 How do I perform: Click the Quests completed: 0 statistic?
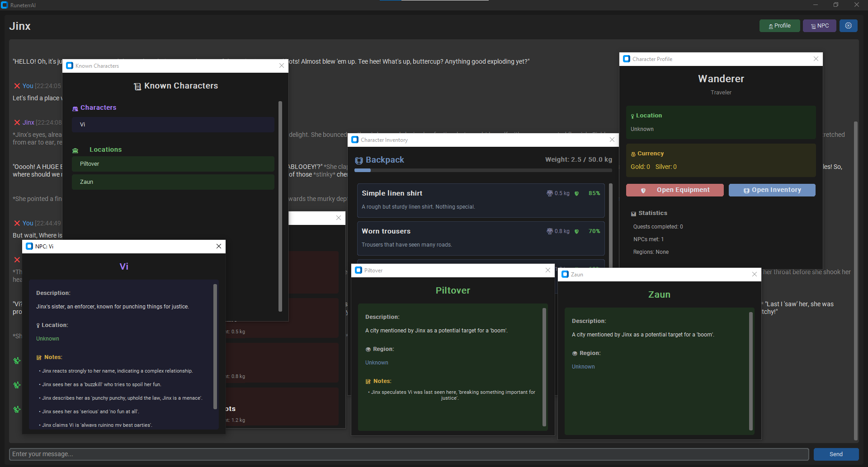tap(658, 227)
